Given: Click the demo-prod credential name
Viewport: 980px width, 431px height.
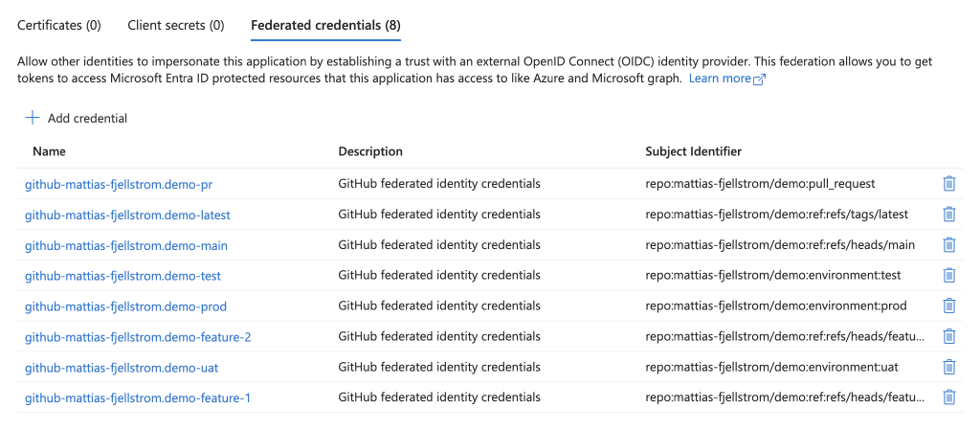Looking at the screenshot, I should [x=125, y=306].
